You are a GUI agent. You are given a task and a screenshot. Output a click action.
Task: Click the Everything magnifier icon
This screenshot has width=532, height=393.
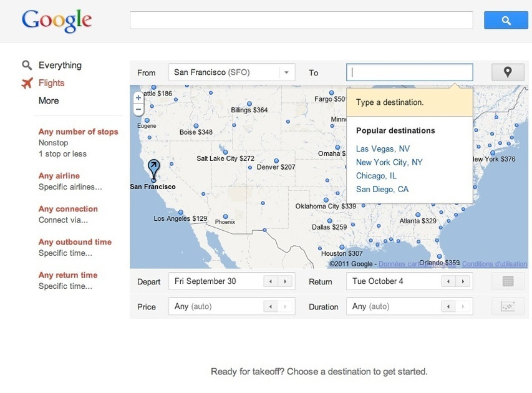tap(27, 65)
